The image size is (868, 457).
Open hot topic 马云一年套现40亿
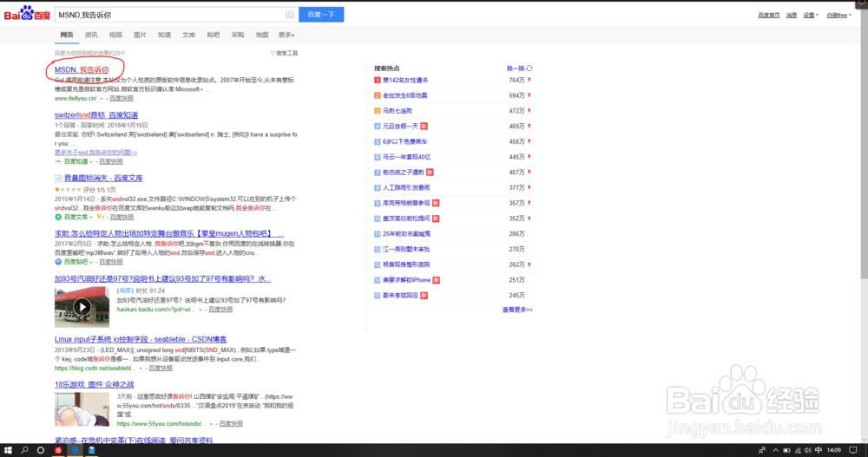(406, 157)
